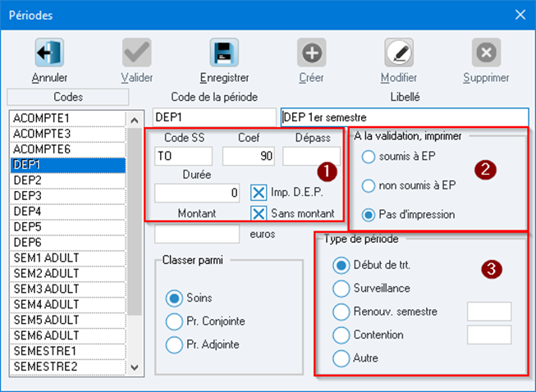Click the Code SS input field
This screenshot has width=536, height=392.
coord(183,156)
